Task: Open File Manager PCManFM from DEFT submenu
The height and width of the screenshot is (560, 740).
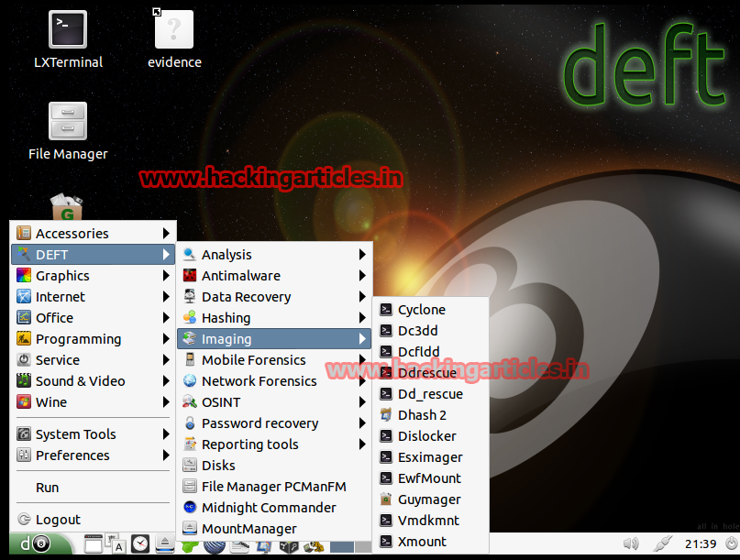Action: [x=274, y=487]
